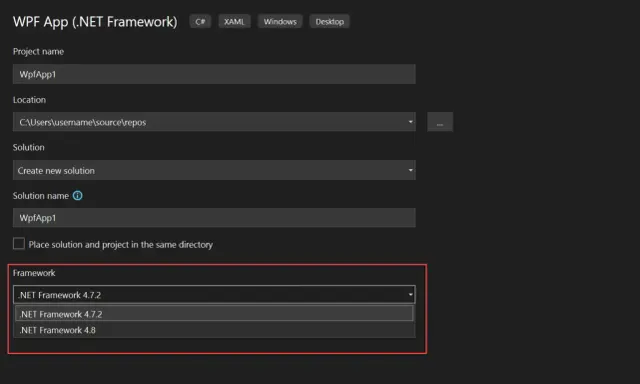Click the Solution name label
The width and height of the screenshot is (640, 384).
pos(41,196)
